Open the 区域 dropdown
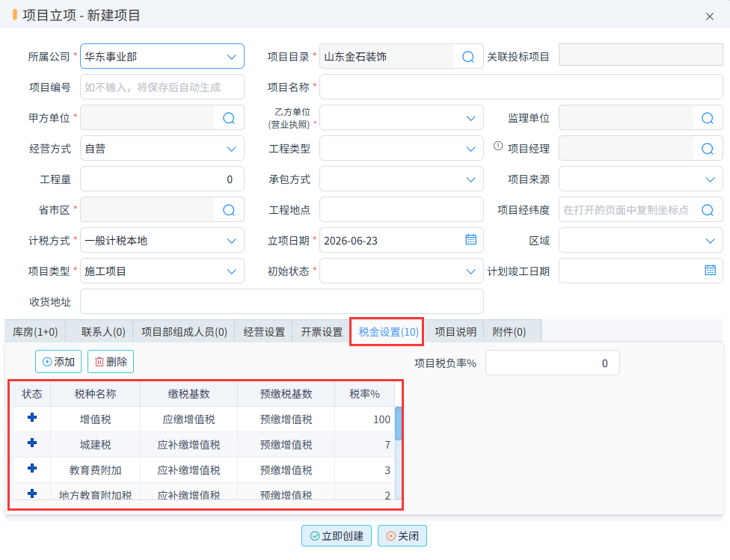Screen dimensions: 730x560 710,241
